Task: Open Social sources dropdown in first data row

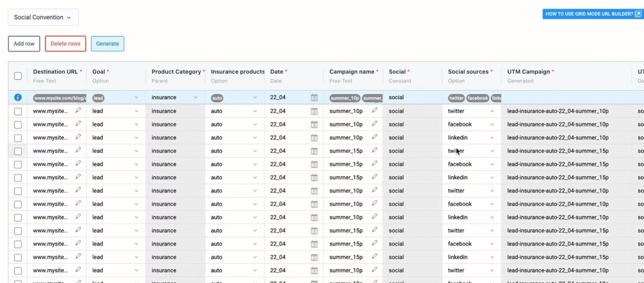Action: click(492, 111)
